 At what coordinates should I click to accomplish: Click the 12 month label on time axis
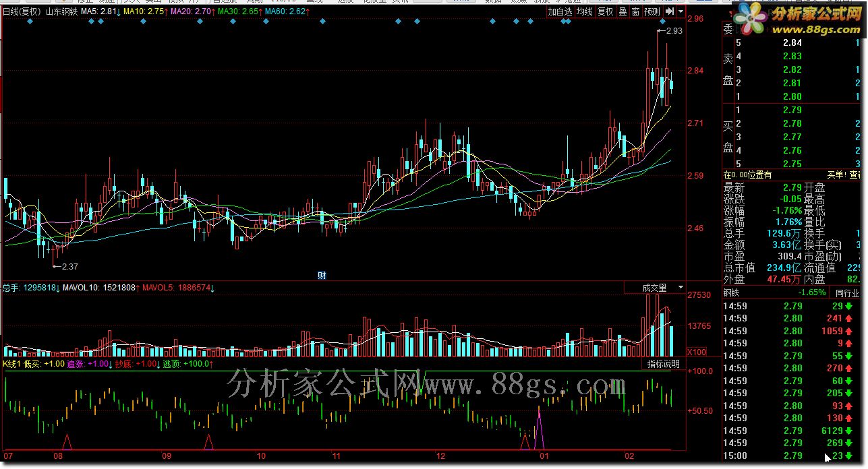click(x=442, y=456)
